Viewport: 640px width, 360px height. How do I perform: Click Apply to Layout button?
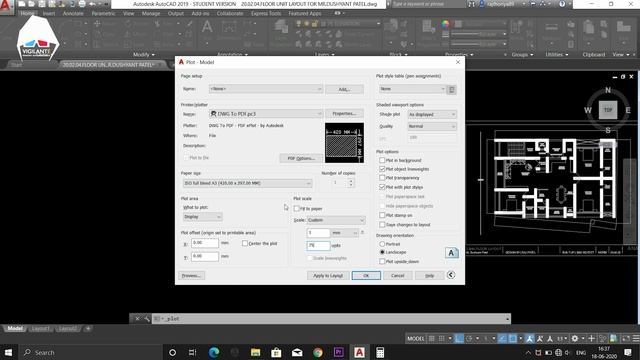point(328,276)
